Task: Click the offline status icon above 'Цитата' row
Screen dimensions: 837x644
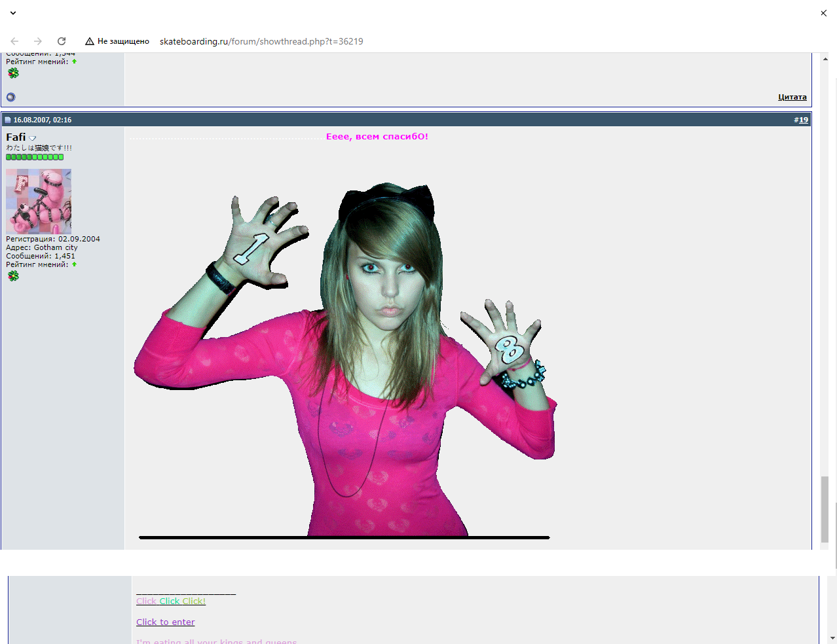Action: click(x=11, y=98)
